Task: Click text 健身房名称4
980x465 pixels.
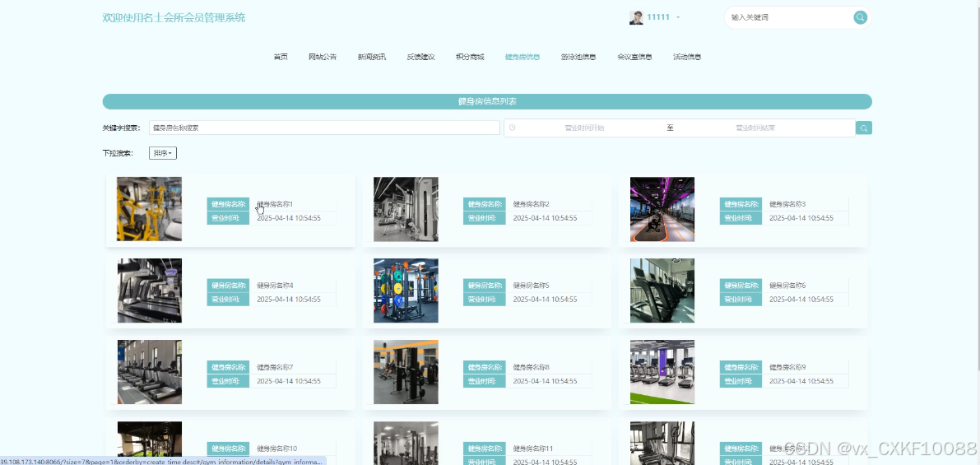Action: [275, 286]
